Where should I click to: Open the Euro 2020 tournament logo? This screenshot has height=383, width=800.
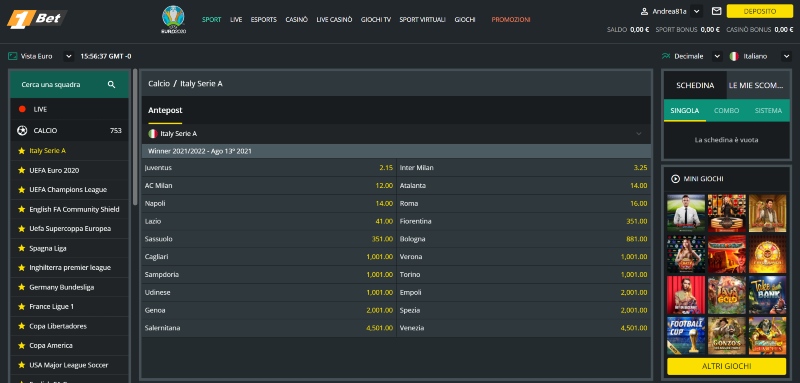(x=173, y=19)
